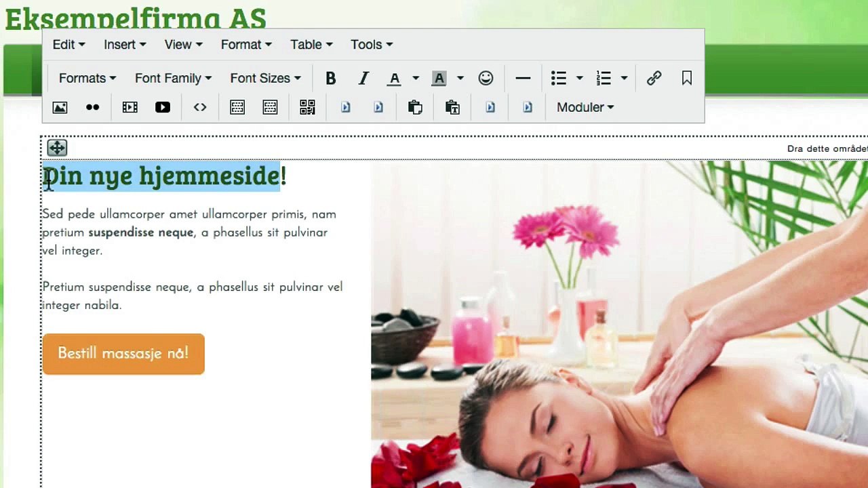Click the move handle above the heading
868x488 pixels.
(57, 147)
